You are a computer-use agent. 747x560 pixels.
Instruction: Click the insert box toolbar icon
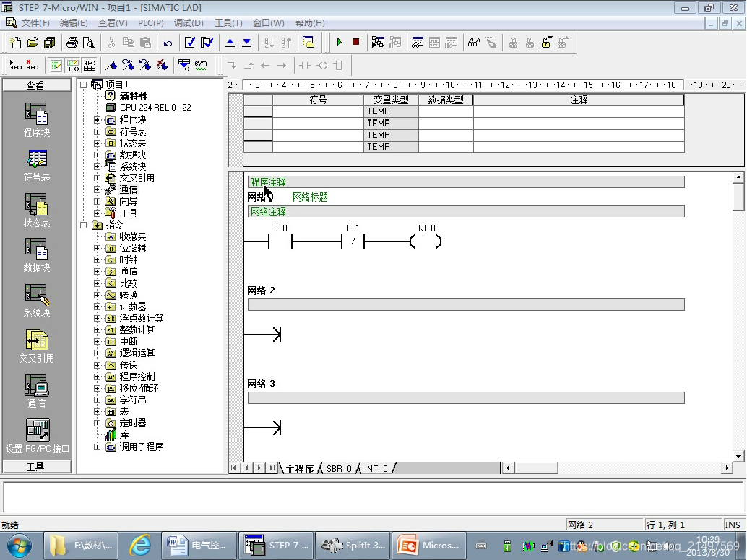[338, 65]
